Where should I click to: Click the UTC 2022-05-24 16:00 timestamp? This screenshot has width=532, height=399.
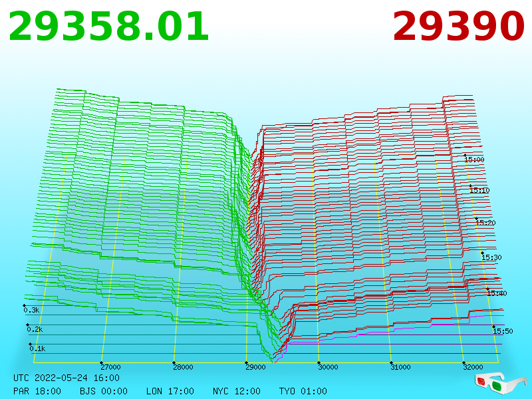coord(66,378)
